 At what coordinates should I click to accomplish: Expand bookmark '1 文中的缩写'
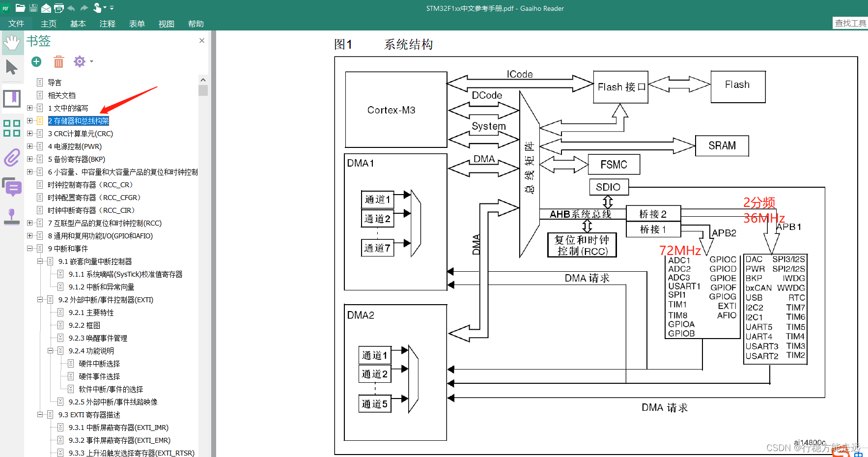tap(30, 108)
